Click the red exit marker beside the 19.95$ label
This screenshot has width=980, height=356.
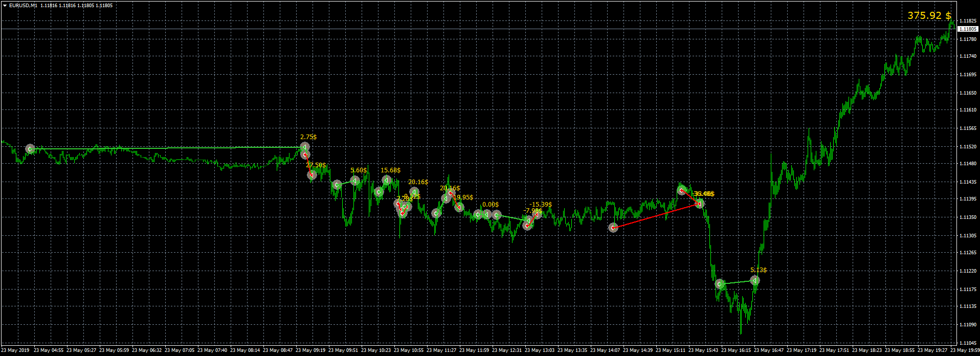pos(459,207)
